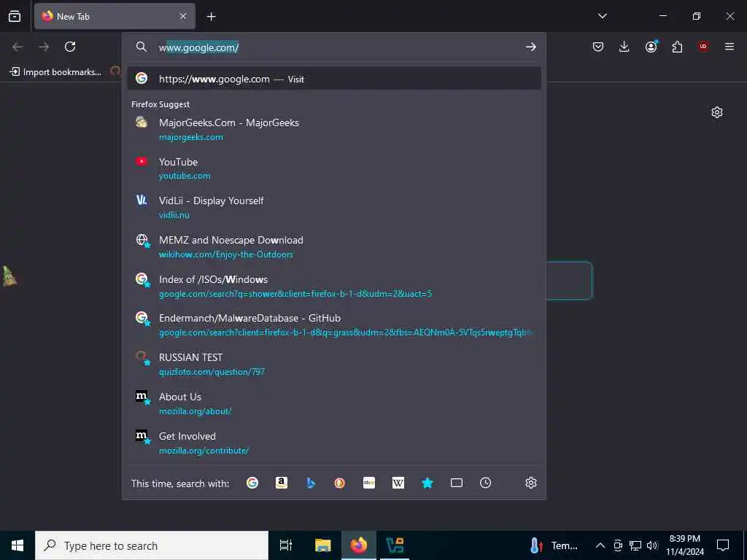Image resolution: width=747 pixels, height=560 pixels.
Task: Open the Firefox account icon
Action: point(651,47)
